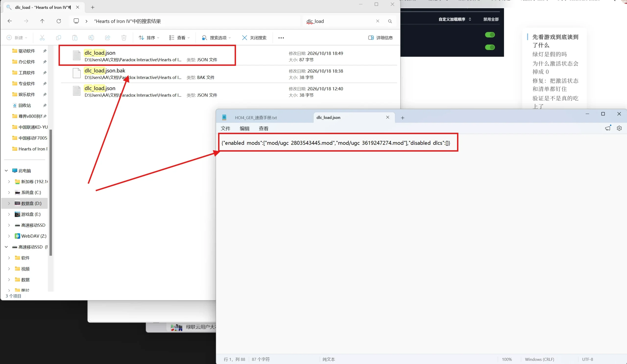This screenshot has width=627, height=364.
Task: Expand the 系统盘 (C:) drive node
Action: pos(9,193)
